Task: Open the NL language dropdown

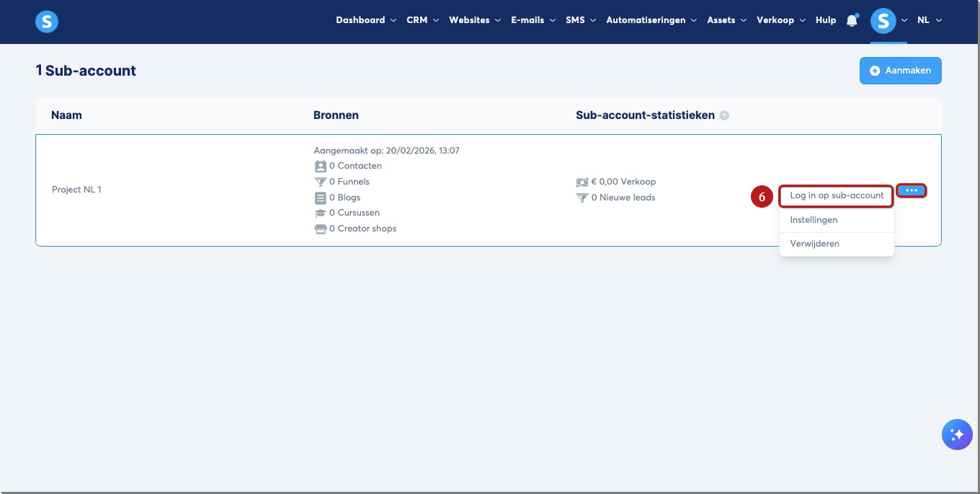Action: point(930,20)
